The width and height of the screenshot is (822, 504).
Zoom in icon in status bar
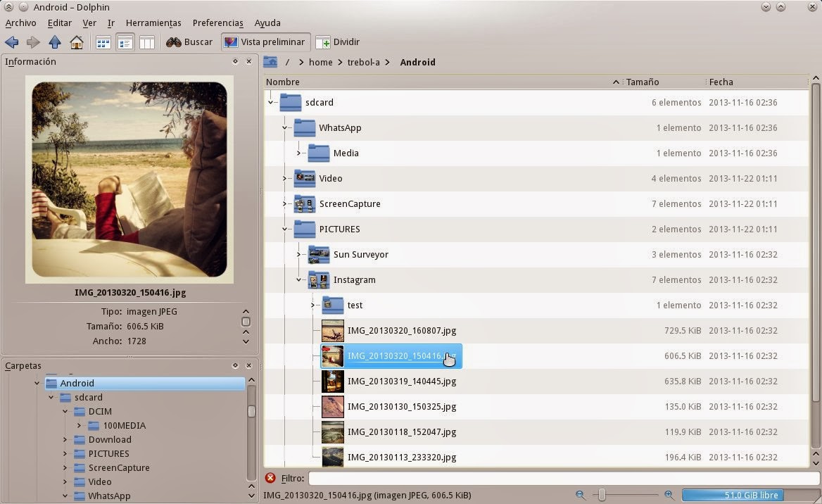click(x=669, y=495)
